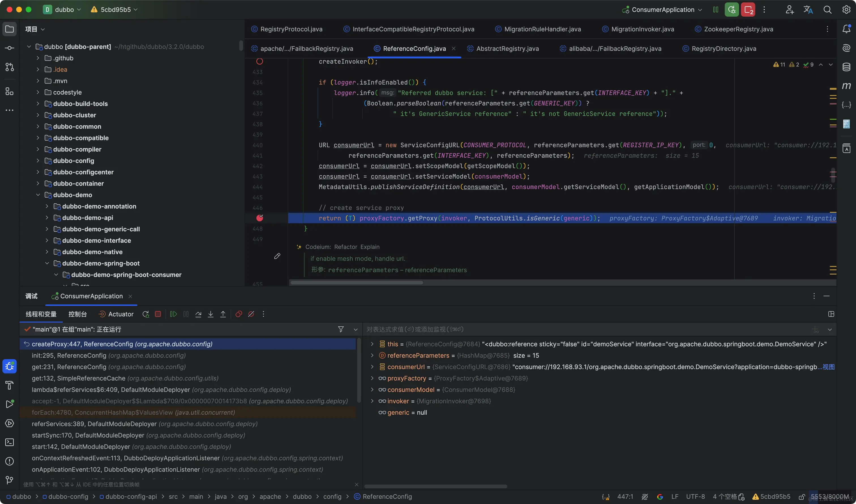Click the Step Out icon
Viewport: 856px width, 504px height.
coord(223,314)
